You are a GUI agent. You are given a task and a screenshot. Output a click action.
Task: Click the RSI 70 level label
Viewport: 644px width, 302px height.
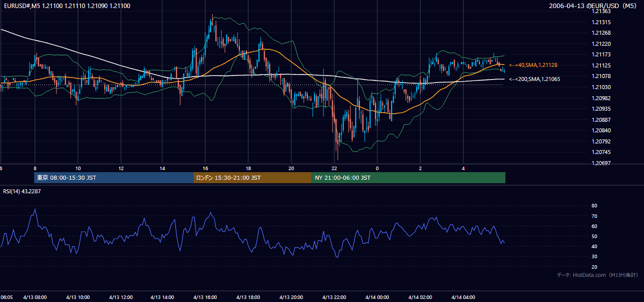(x=595, y=216)
